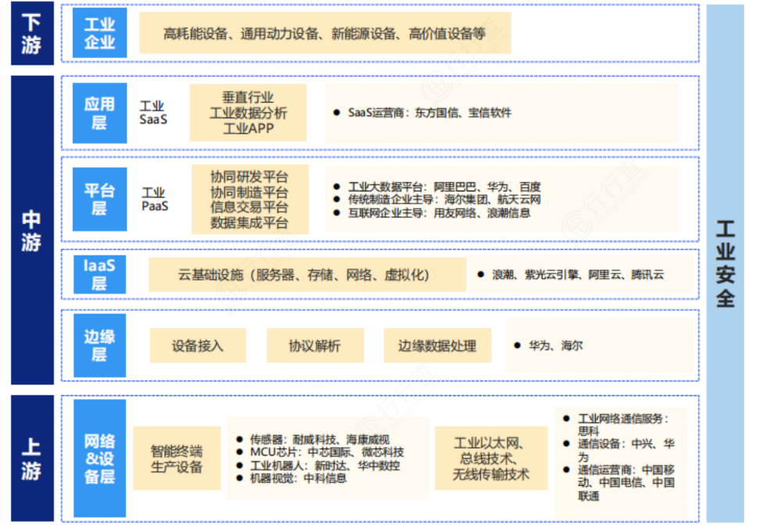Select the 上游 dark blue section label
This screenshot has height=532, width=763.
click(31, 459)
